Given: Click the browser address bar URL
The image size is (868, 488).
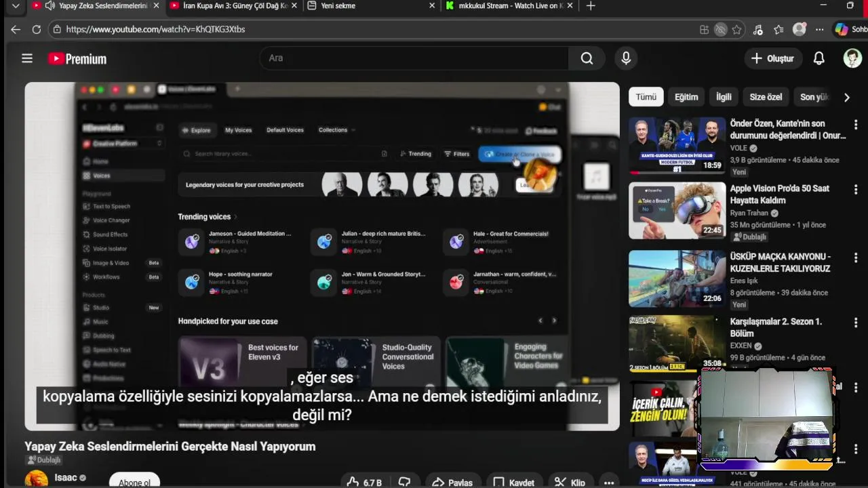Looking at the screenshot, I should click(155, 29).
